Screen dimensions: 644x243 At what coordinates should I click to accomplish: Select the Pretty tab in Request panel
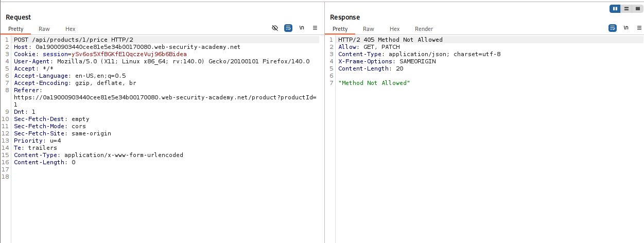pyautogui.click(x=15, y=29)
